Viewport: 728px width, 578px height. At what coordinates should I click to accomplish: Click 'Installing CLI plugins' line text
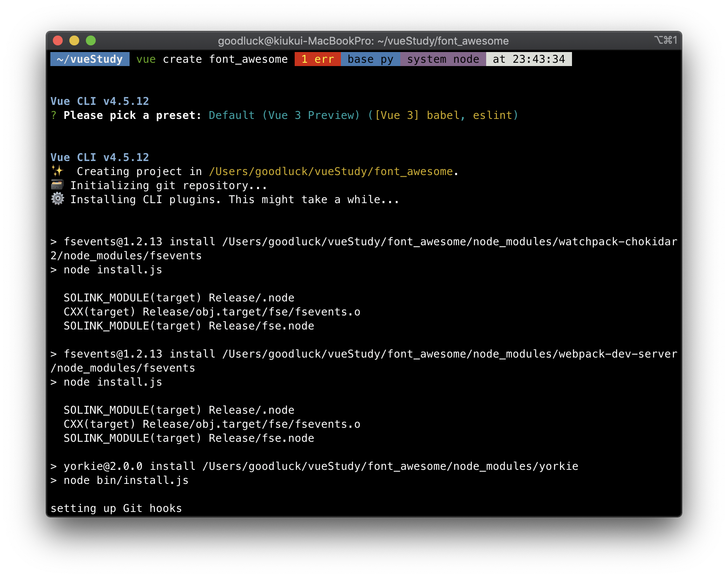click(235, 199)
